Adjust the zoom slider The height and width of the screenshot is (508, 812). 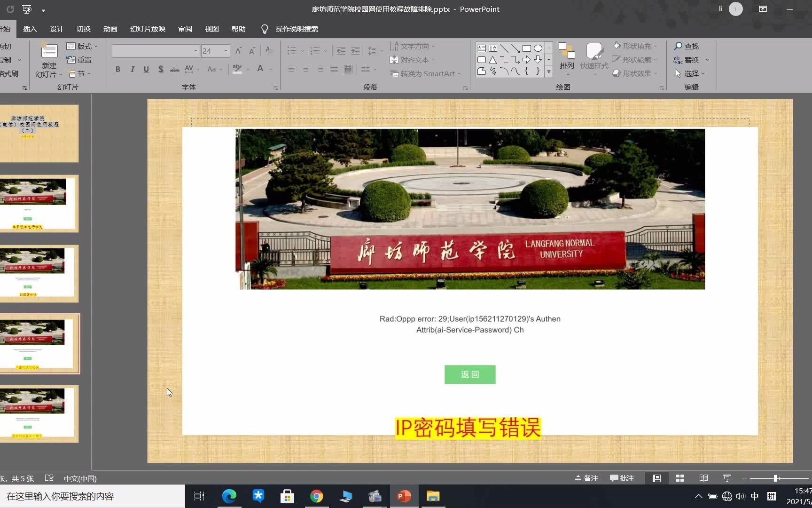pyautogui.click(x=775, y=478)
